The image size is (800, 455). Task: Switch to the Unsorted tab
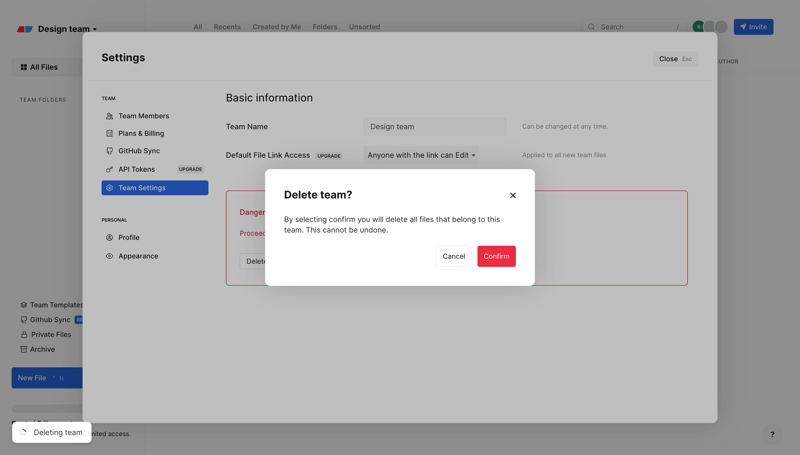364,27
